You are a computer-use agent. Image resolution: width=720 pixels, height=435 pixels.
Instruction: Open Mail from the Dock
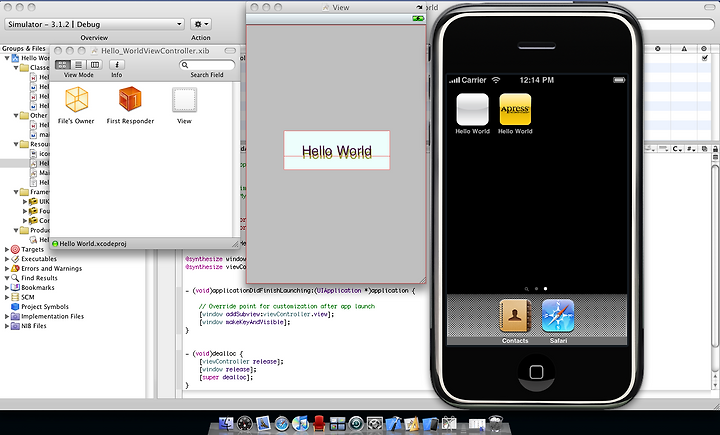263,423
